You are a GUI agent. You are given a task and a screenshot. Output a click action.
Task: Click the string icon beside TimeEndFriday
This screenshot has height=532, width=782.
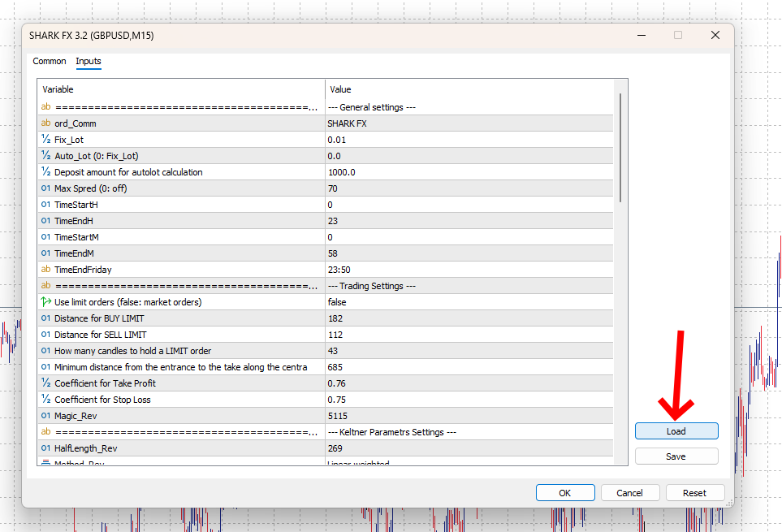(46, 269)
